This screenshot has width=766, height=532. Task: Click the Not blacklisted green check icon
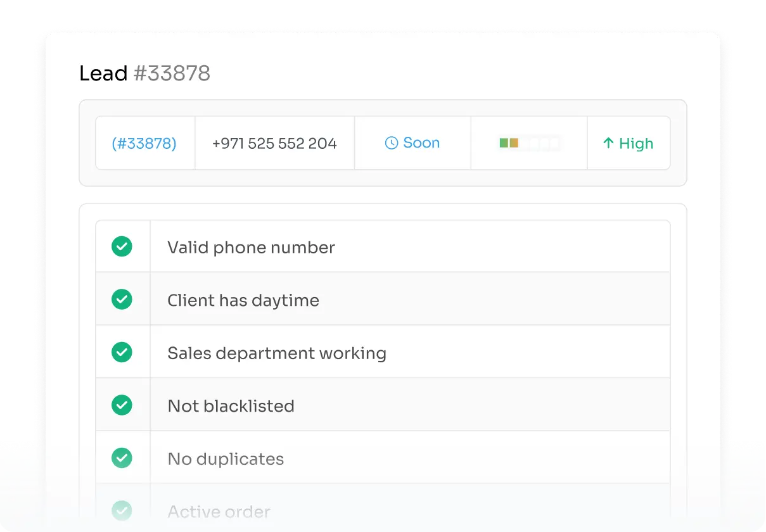[x=122, y=405]
